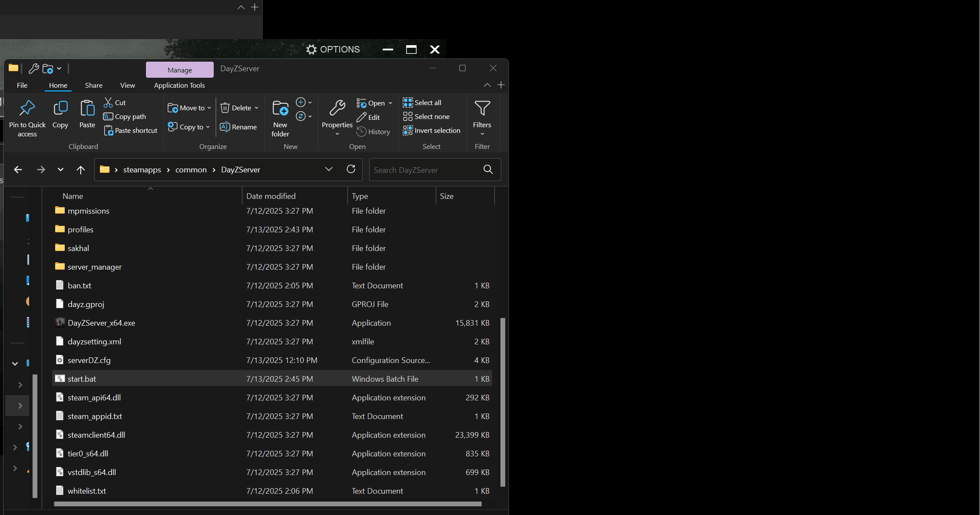This screenshot has width=980, height=515.
Task: Click the Up one level arrow
Action: 80,170
